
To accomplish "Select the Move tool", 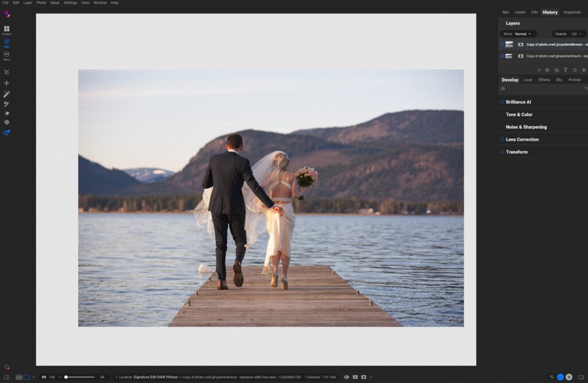I will click(x=7, y=83).
